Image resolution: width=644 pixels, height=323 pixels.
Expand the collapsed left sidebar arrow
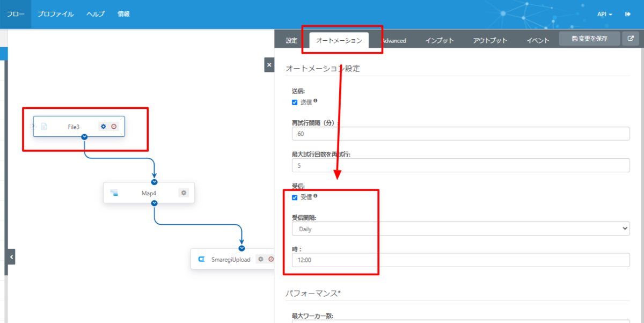pyautogui.click(x=11, y=256)
